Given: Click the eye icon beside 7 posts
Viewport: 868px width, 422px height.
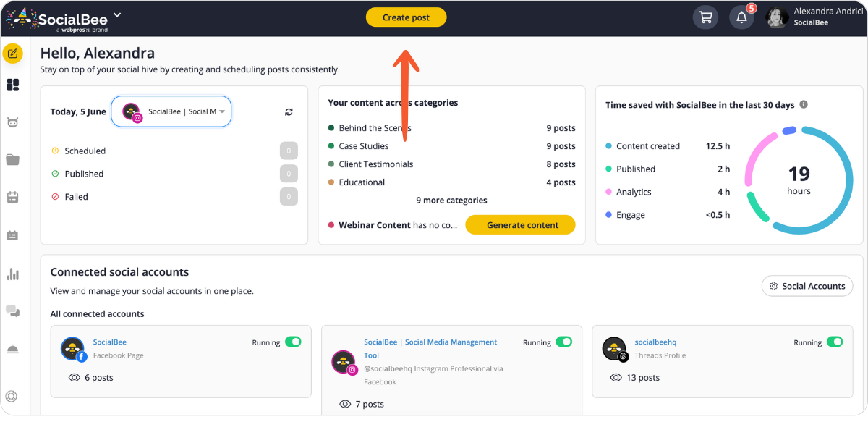Looking at the screenshot, I should pyautogui.click(x=345, y=404).
